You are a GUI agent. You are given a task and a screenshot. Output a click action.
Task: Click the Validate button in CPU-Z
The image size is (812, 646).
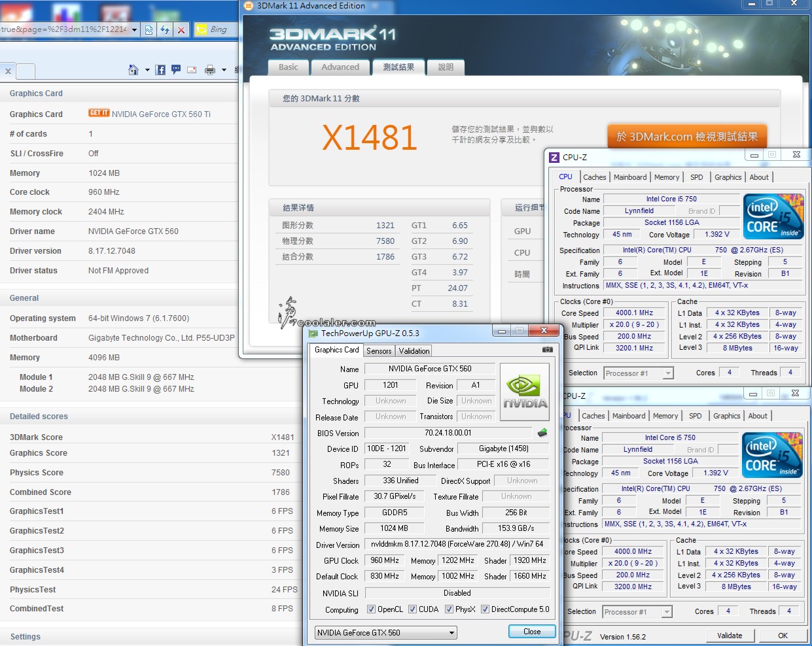pyautogui.click(x=730, y=636)
